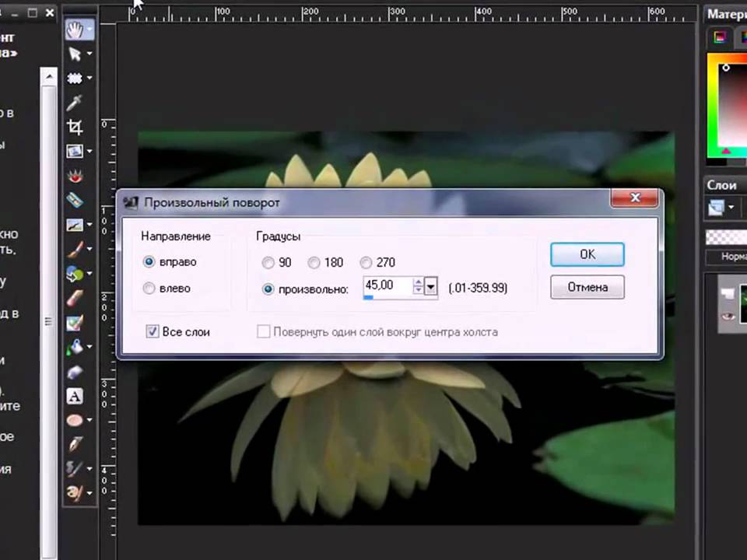The image size is (747, 560).
Task: Select the Picture Tube tool
Action: point(75,372)
